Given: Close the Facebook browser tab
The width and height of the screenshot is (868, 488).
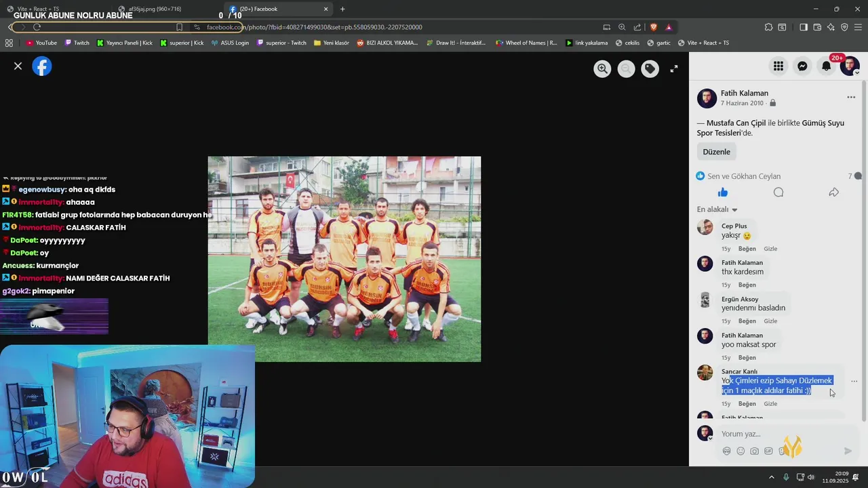Looking at the screenshot, I should click(325, 9).
